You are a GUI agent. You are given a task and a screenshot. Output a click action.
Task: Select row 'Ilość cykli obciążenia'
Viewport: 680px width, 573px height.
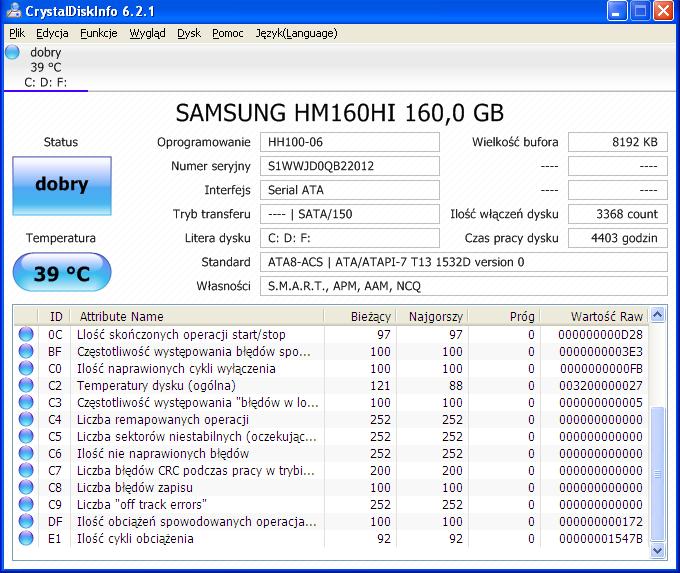tap(331, 538)
